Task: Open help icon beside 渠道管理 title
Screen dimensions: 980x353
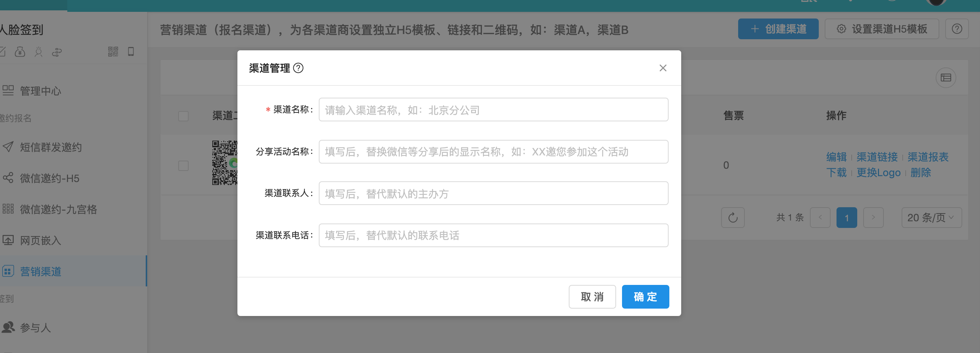Action: (299, 68)
